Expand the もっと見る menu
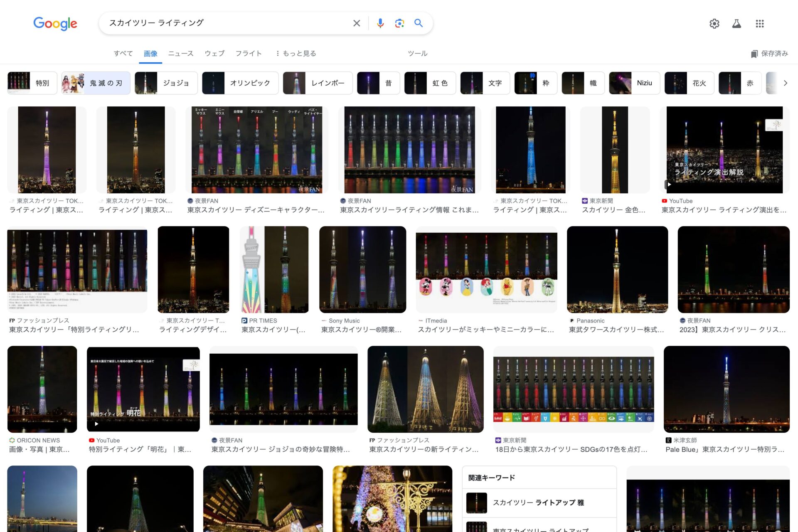The image size is (798, 532). tap(296, 53)
